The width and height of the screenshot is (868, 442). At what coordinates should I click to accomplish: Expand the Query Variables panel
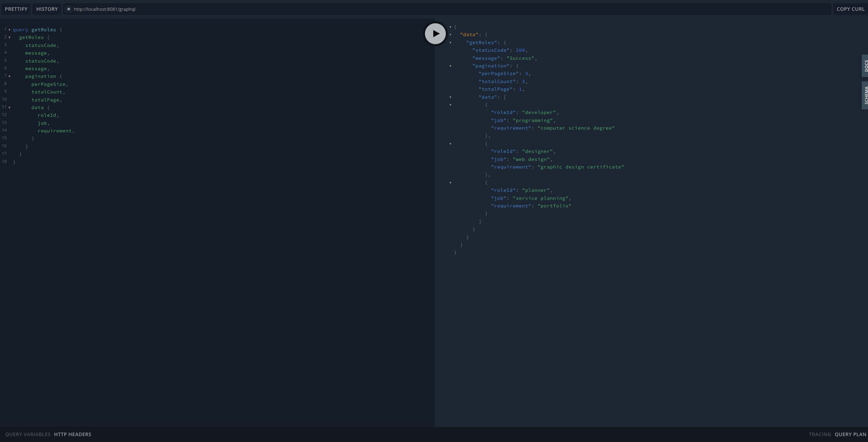click(28, 434)
